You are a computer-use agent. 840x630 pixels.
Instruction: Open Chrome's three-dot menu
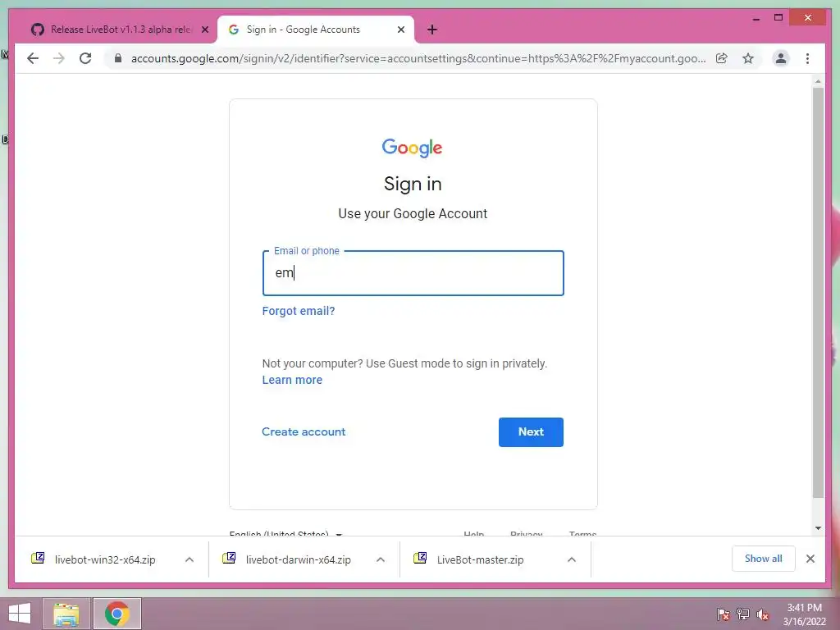tap(807, 58)
